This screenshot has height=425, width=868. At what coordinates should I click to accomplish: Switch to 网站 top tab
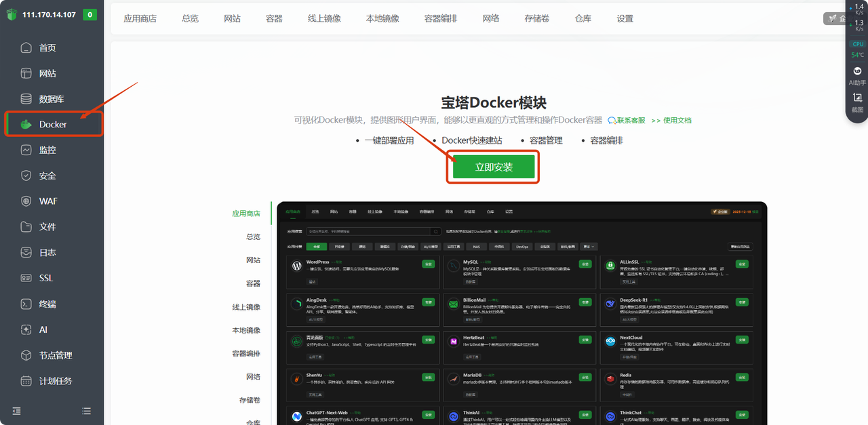(x=233, y=19)
